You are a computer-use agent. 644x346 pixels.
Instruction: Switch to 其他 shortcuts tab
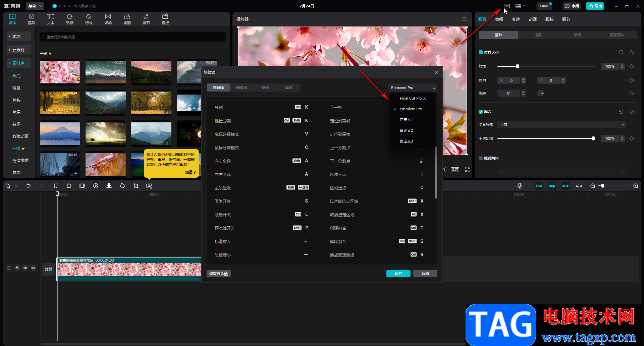(289, 88)
